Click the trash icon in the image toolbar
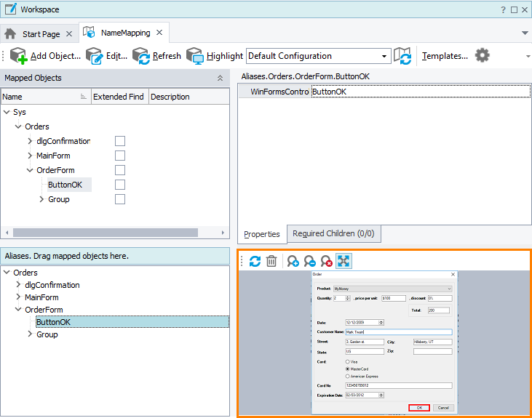The width and height of the screenshot is (532, 418). coord(271,261)
